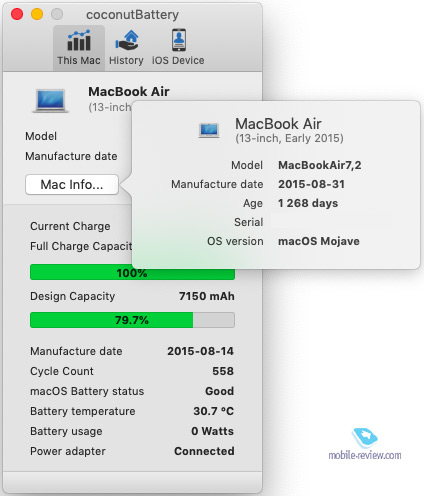Click the Manufacture date label in popover

[217, 184]
